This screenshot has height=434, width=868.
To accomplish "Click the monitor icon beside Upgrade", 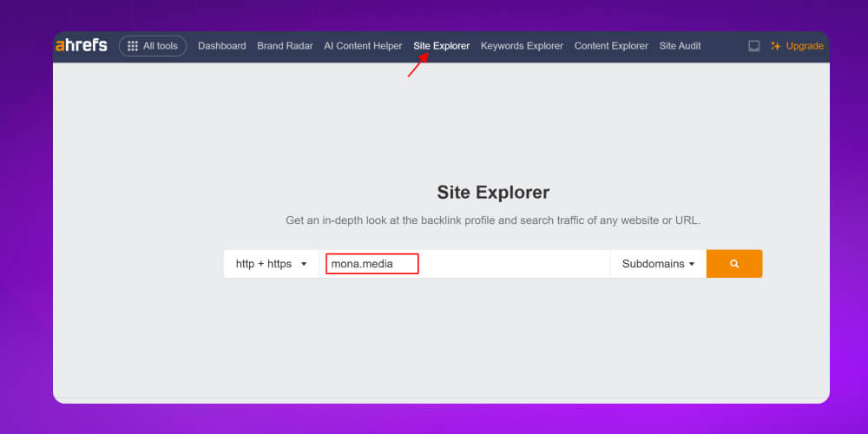I will 754,46.
